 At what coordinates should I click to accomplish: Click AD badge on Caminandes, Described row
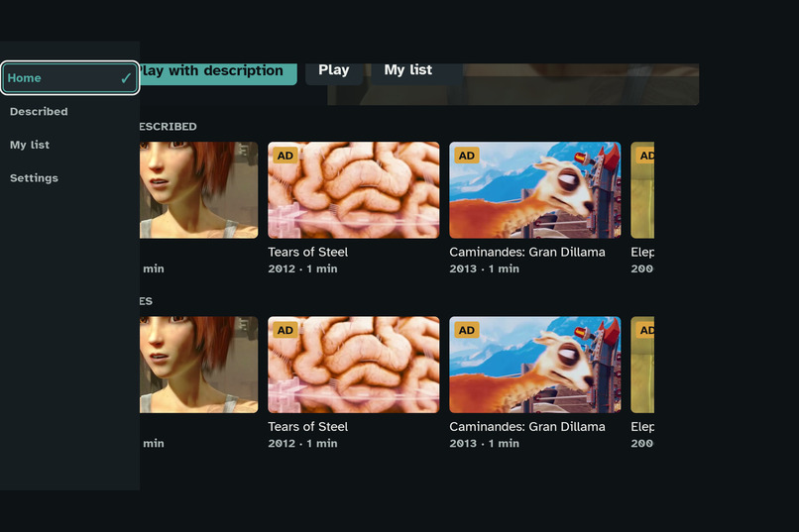467,156
